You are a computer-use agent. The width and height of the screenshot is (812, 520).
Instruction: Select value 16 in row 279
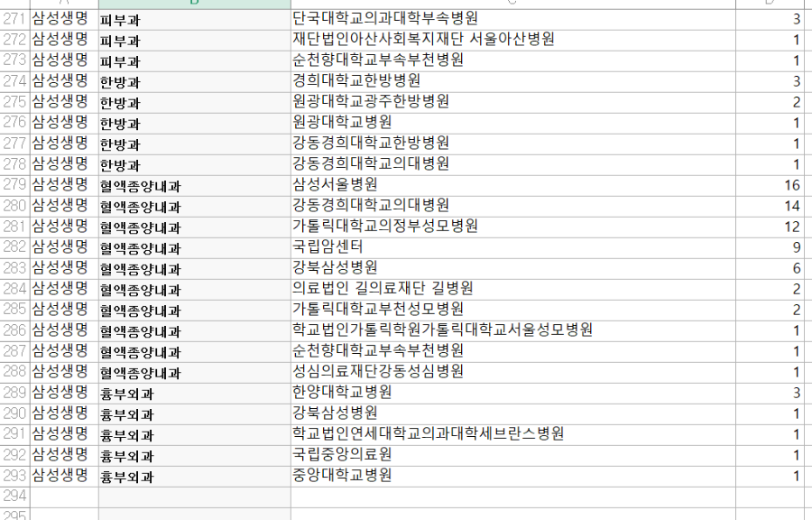[769, 185]
